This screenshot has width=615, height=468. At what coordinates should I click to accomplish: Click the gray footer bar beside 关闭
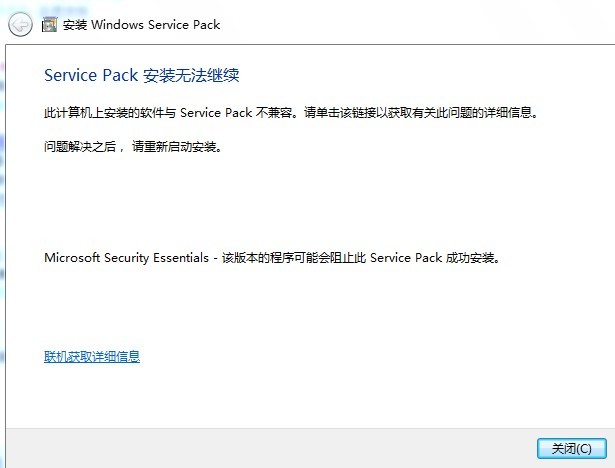[x=271, y=448]
